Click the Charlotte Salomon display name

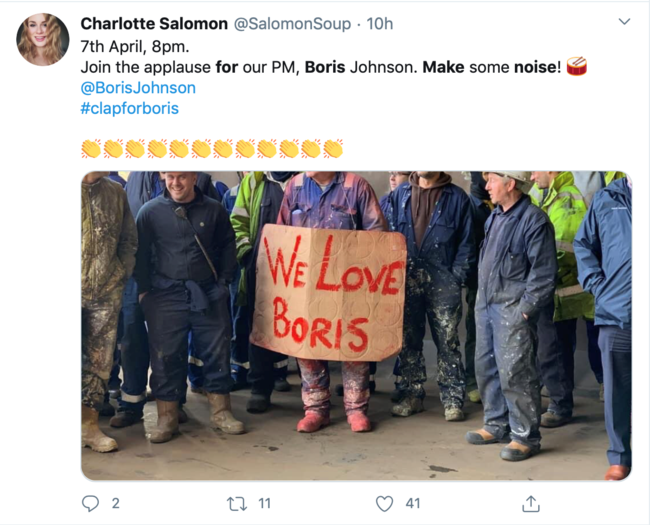(154, 24)
